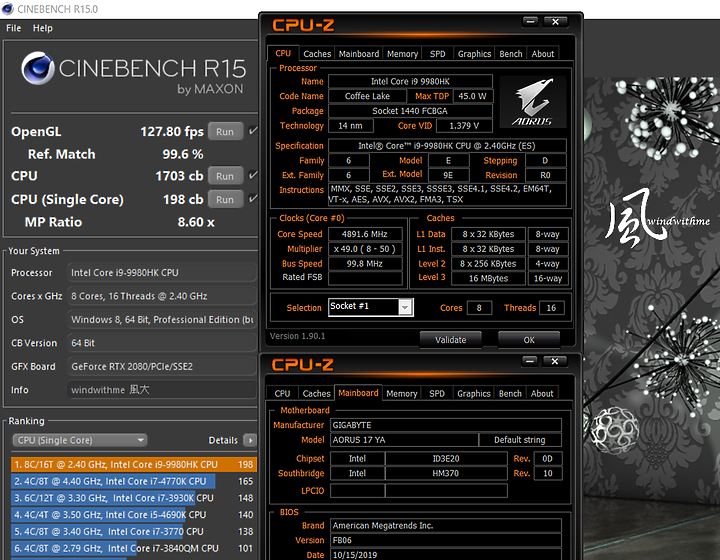Click the GFX Board field GeForce RTX 2080

click(162, 366)
